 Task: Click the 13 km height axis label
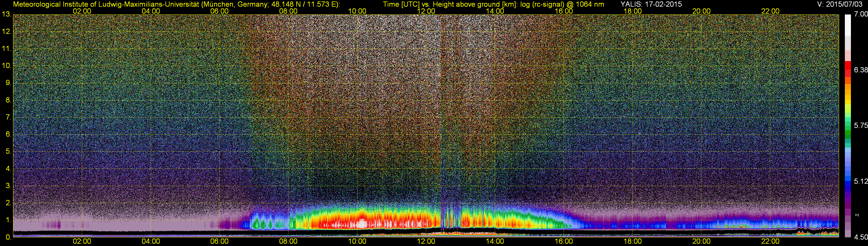click(6, 14)
